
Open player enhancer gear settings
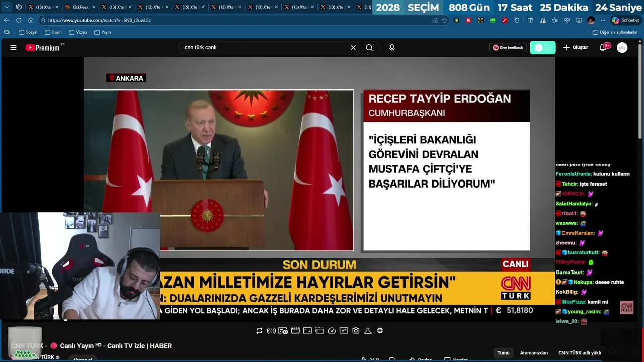pyautogui.click(x=380, y=331)
